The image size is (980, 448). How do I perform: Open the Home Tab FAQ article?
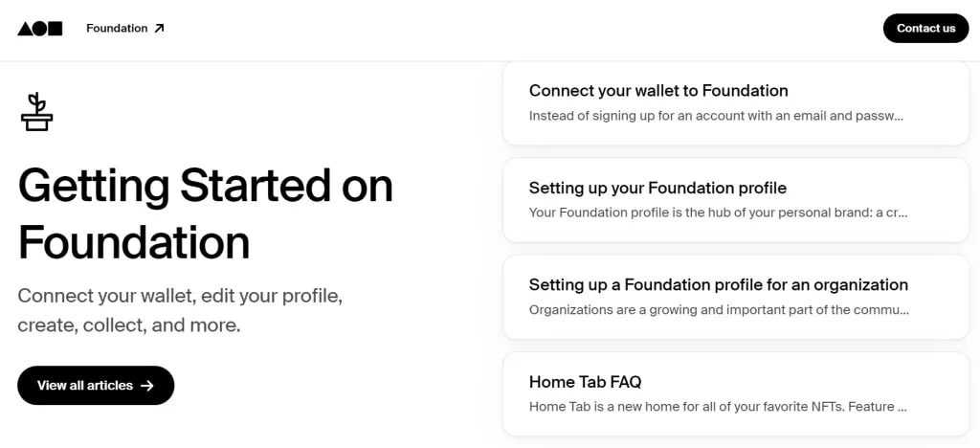pos(585,382)
